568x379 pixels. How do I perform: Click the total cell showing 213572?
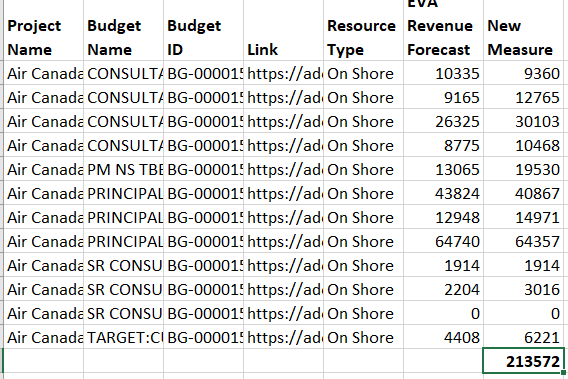[x=524, y=361]
